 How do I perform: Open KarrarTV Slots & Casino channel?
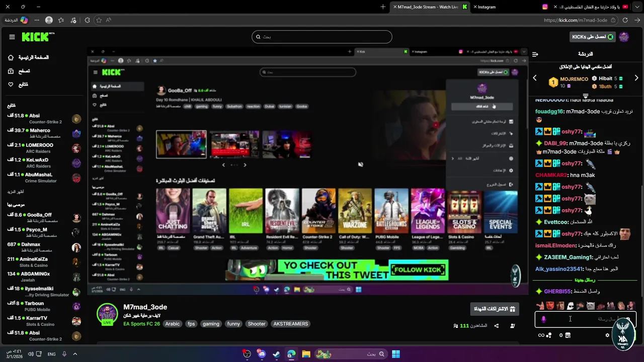(x=44, y=321)
